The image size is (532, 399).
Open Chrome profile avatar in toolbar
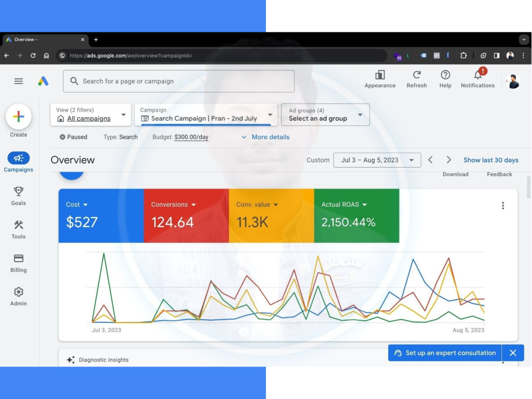[510, 55]
